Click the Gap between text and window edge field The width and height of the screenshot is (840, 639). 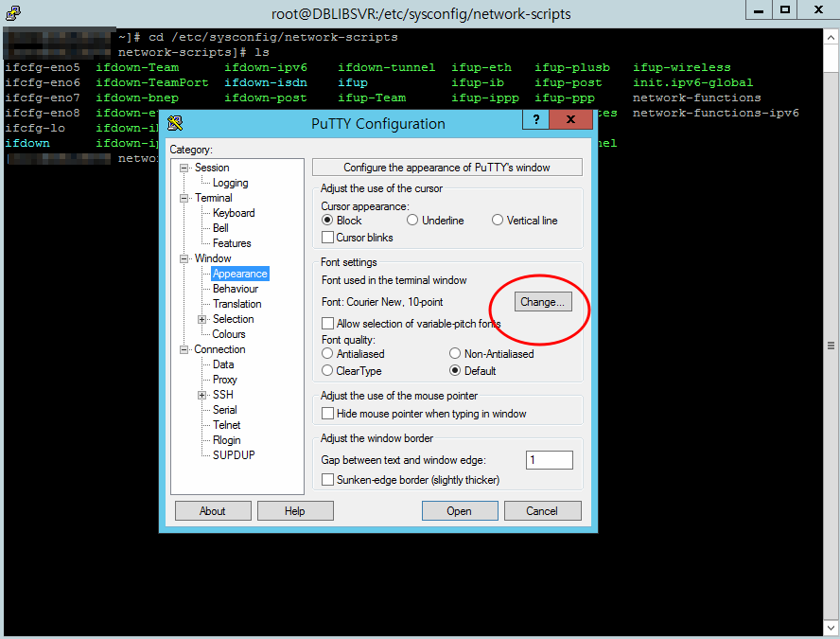pyautogui.click(x=549, y=460)
